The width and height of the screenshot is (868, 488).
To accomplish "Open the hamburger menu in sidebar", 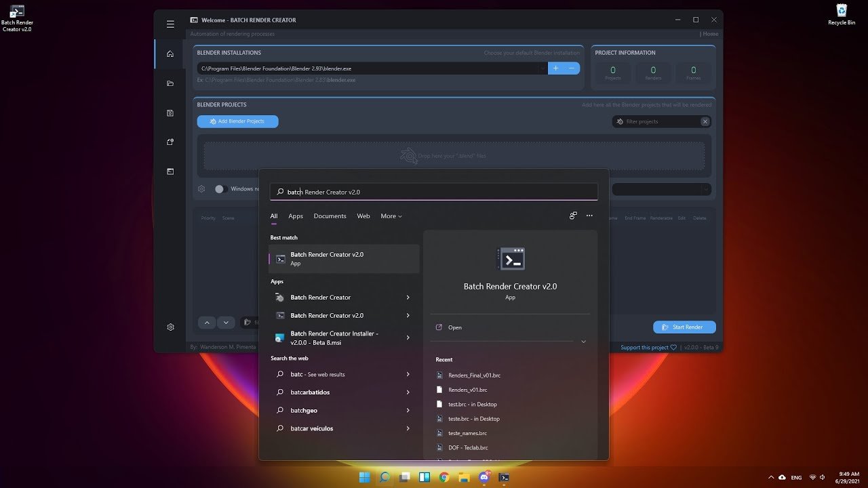I will click(x=170, y=24).
